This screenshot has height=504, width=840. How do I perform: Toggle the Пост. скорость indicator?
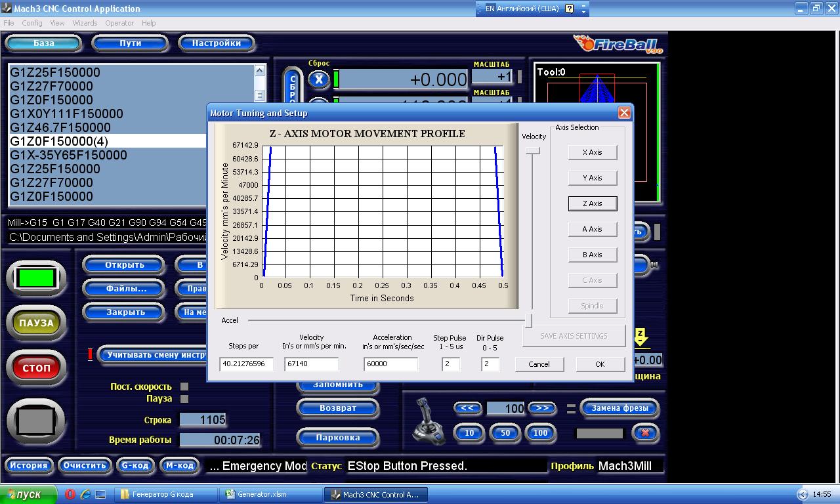click(184, 387)
